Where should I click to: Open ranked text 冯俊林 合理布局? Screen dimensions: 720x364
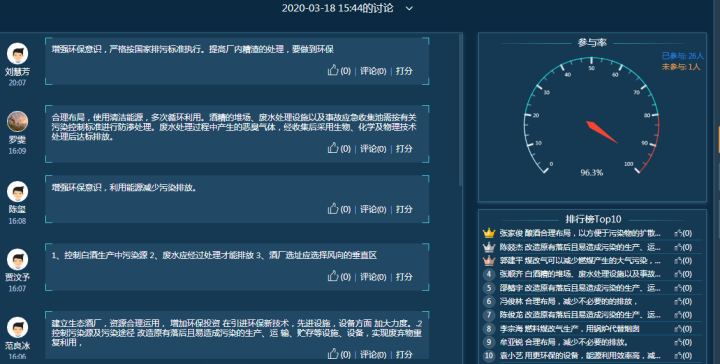[x=568, y=301]
